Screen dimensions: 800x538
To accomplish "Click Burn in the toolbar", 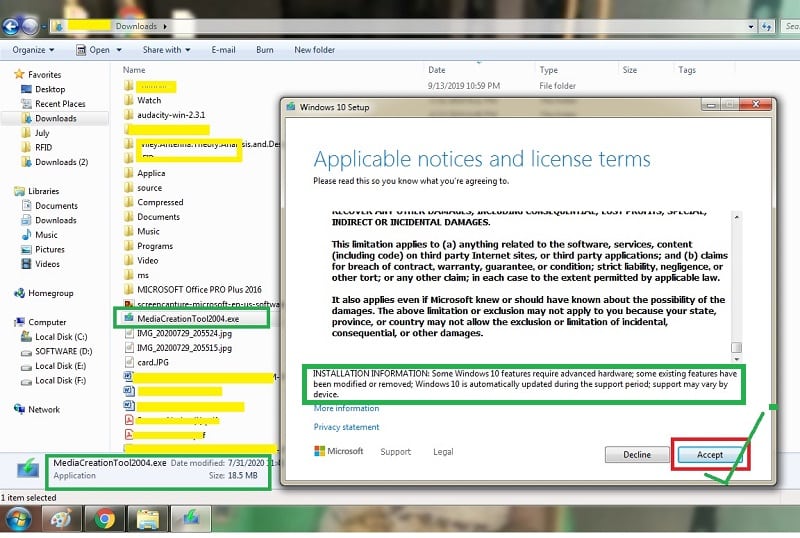I will click(265, 50).
